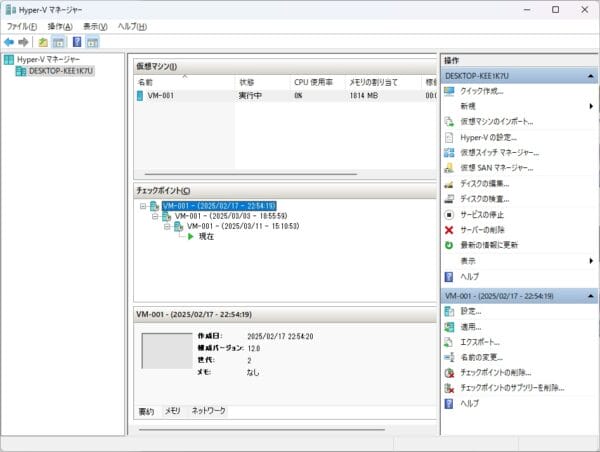Expand the 新規 submenu arrow
The width and height of the screenshot is (600, 452).
(591, 106)
